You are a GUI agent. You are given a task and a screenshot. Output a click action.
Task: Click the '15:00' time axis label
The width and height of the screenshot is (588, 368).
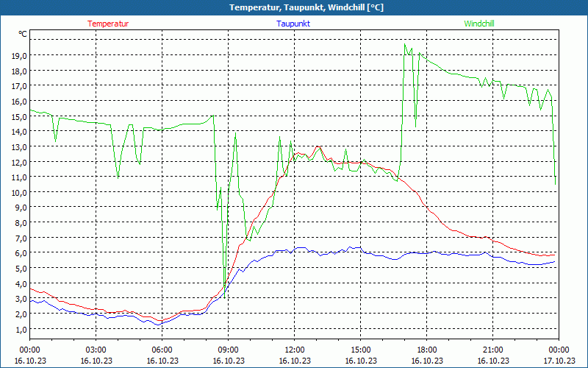[x=361, y=350]
